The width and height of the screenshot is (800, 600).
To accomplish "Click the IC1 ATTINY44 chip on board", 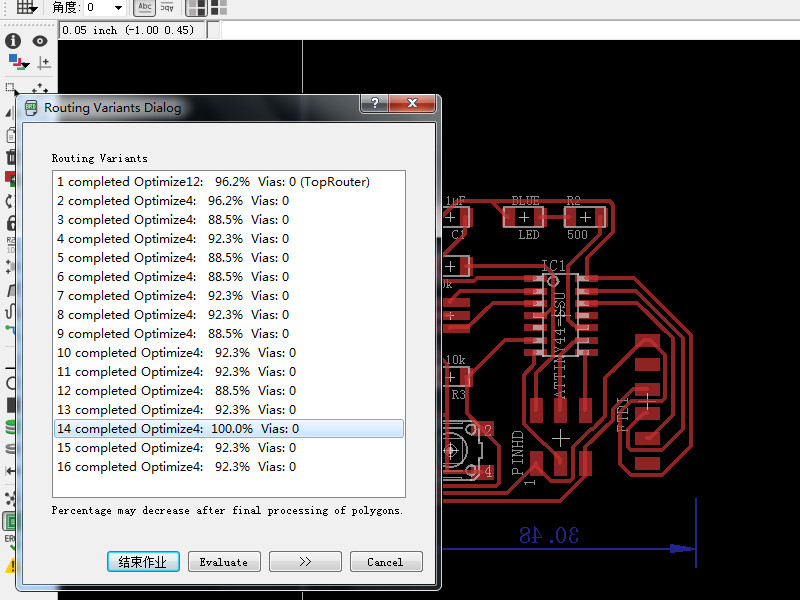I will point(560,314).
